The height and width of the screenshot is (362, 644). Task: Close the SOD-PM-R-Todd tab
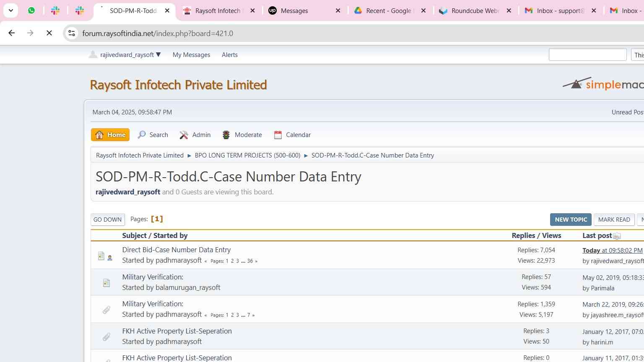pyautogui.click(x=167, y=10)
